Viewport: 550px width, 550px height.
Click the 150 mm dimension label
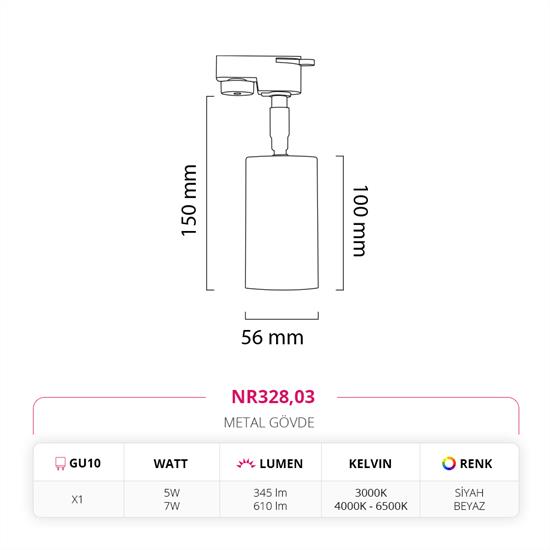(x=189, y=200)
